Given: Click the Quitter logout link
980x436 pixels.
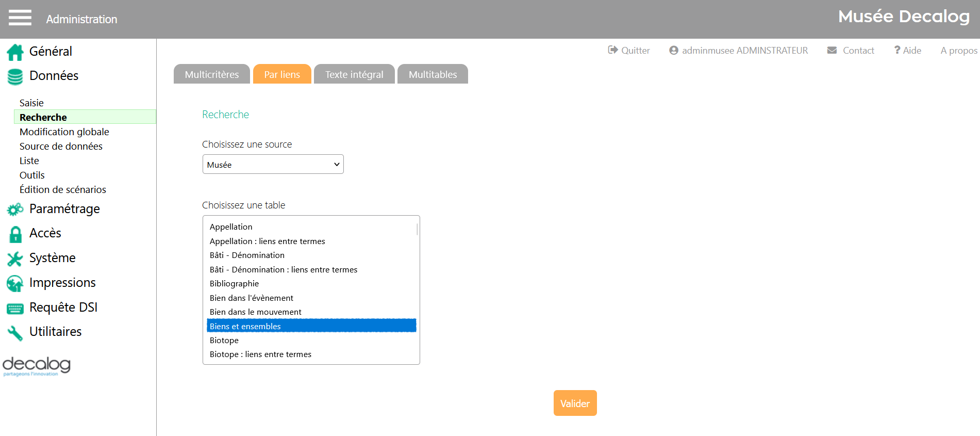Looking at the screenshot, I should click(629, 51).
